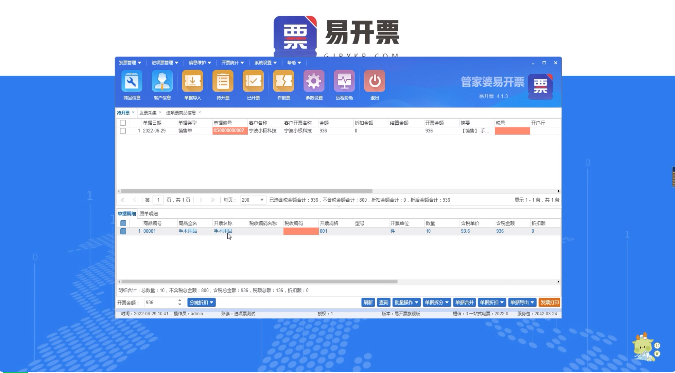Open the 开票统计 menu

[x=232, y=63]
